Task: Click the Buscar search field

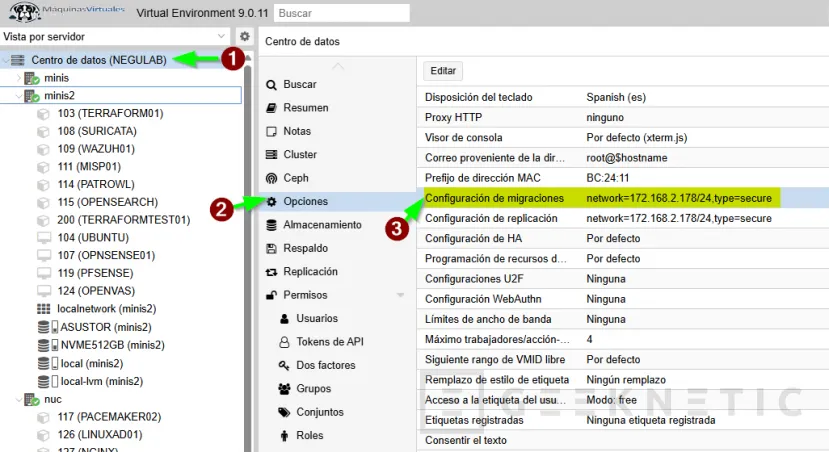Action: pos(342,13)
